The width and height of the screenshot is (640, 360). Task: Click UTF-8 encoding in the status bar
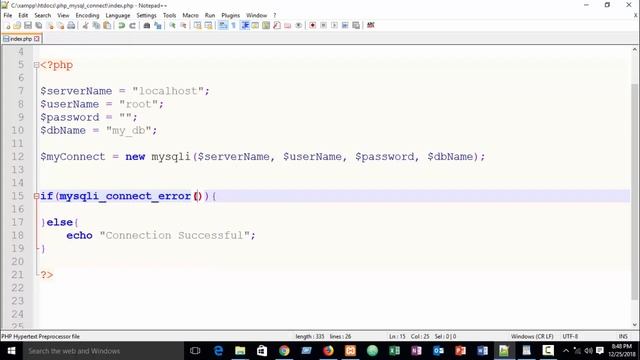pyautogui.click(x=570, y=337)
